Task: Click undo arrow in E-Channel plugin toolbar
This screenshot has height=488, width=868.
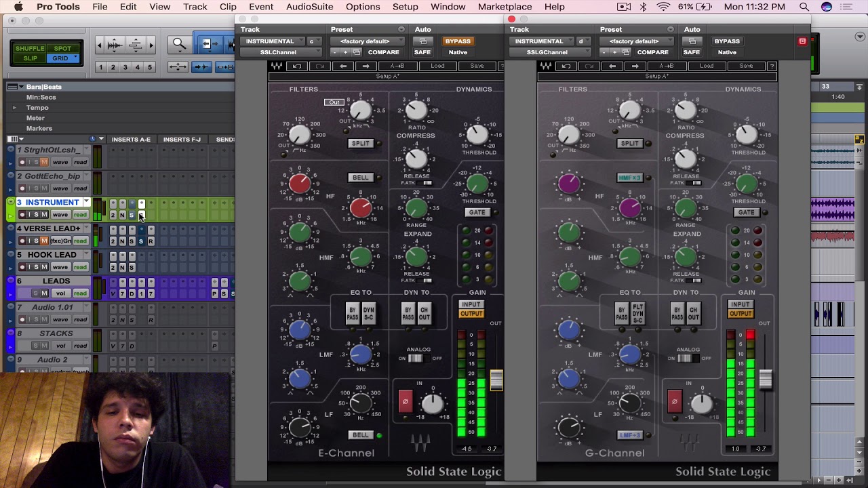Action: coord(297,66)
